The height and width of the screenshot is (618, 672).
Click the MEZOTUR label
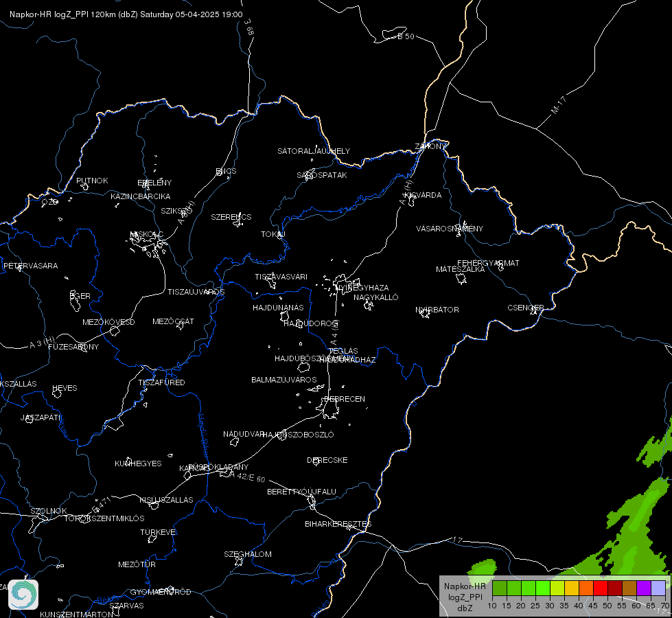pos(137,564)
